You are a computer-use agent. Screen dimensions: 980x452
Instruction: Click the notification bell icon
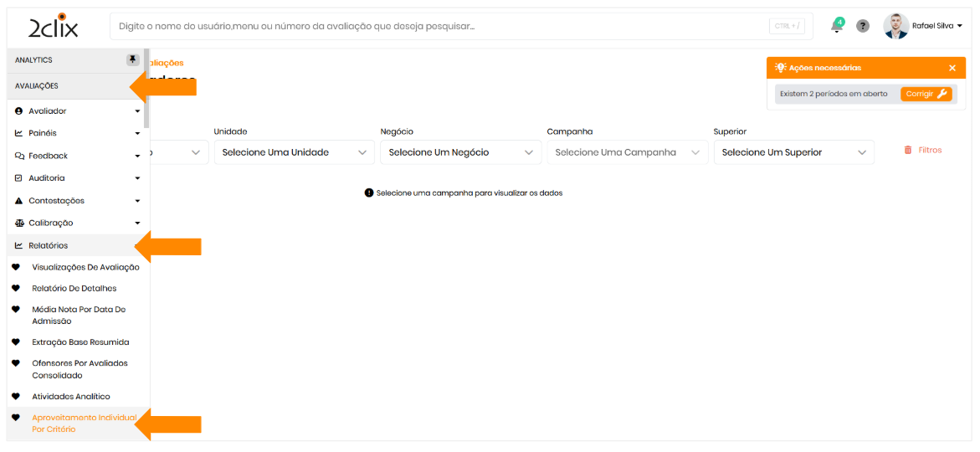pyautogui.click(x=836, y=26)
